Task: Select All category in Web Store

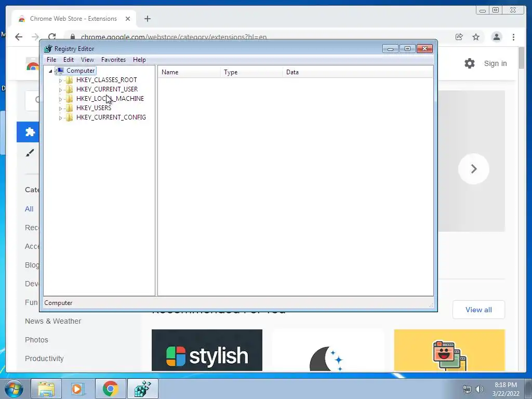Action: click(x=29, y=209)
